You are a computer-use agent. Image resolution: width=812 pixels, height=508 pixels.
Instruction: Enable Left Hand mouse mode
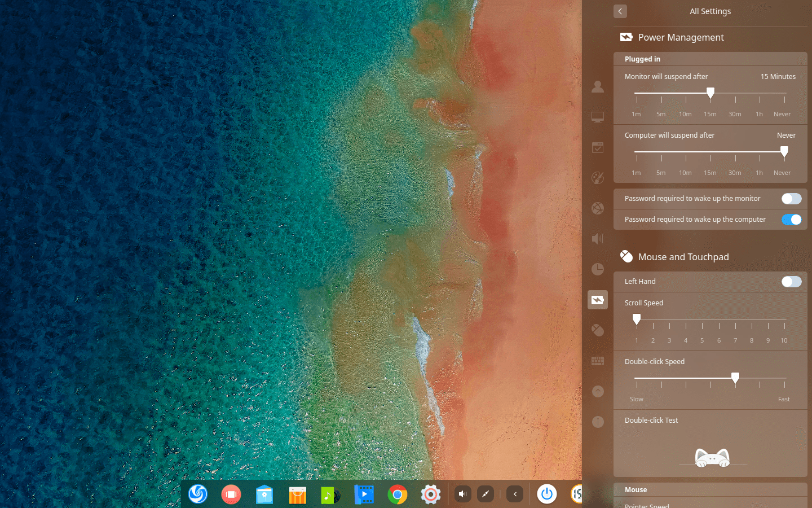click(x=791, y=282)
